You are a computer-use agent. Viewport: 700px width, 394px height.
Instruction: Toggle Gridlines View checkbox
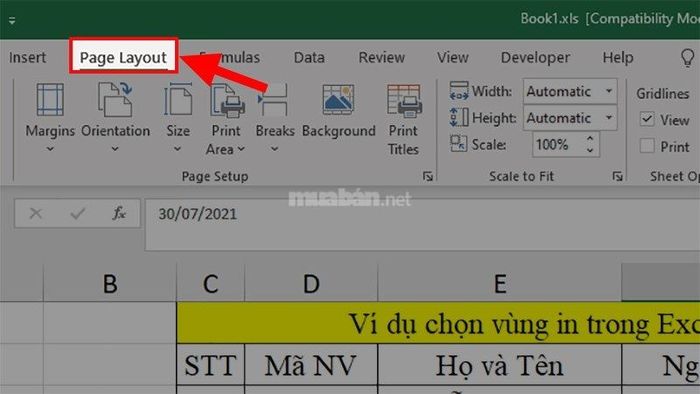coord(647,119)
